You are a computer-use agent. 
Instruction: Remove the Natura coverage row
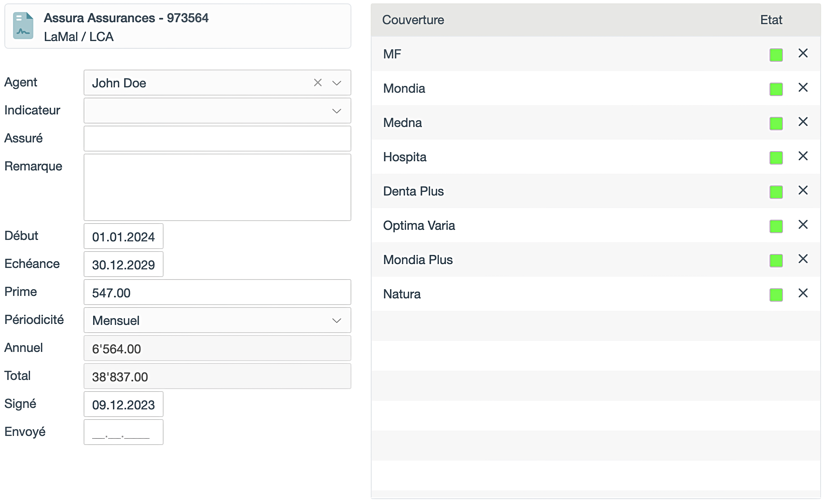803,293
